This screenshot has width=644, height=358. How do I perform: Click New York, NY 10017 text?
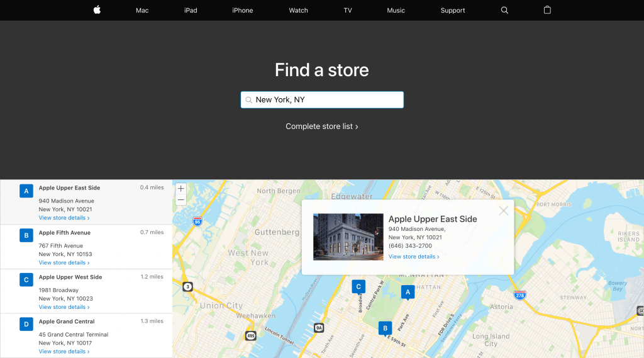65,343
